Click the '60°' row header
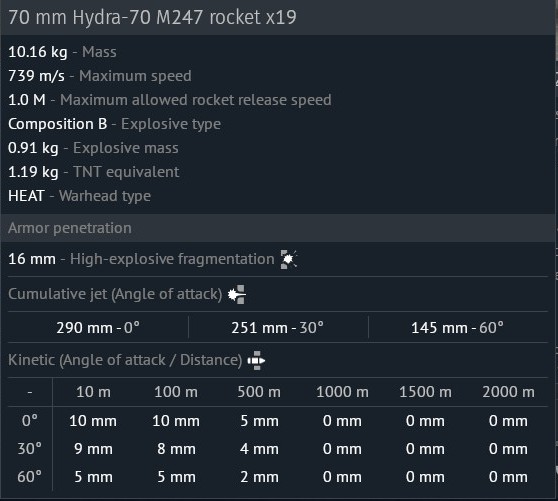Screen dimensions: 558x501 pos(30,477)
